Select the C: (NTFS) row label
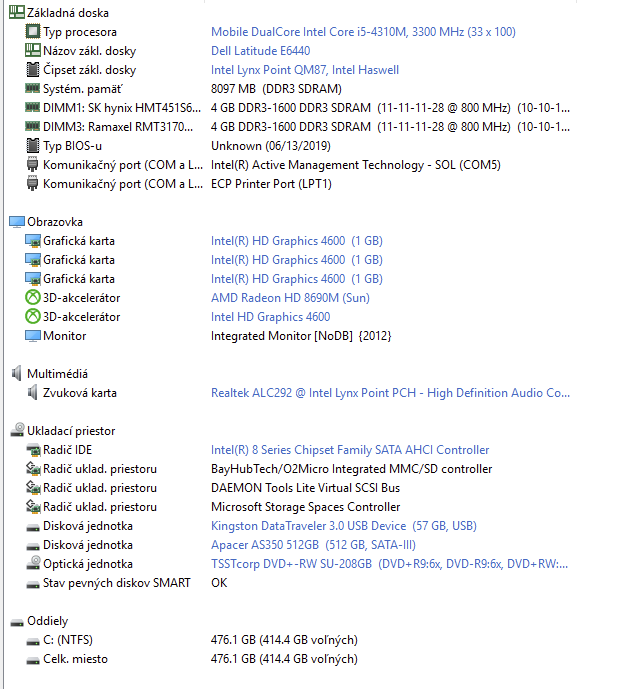641x689 pixels. coord(68,640)
